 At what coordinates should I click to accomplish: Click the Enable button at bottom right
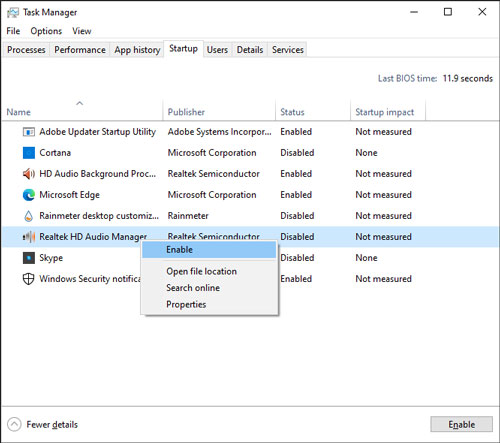462,424
